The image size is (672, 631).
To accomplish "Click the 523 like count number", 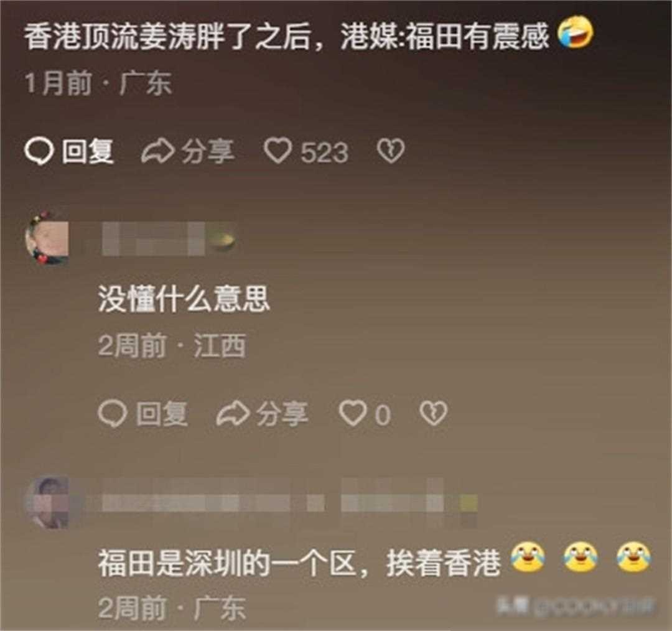I will pyautogui.click(x=324, y=152).
